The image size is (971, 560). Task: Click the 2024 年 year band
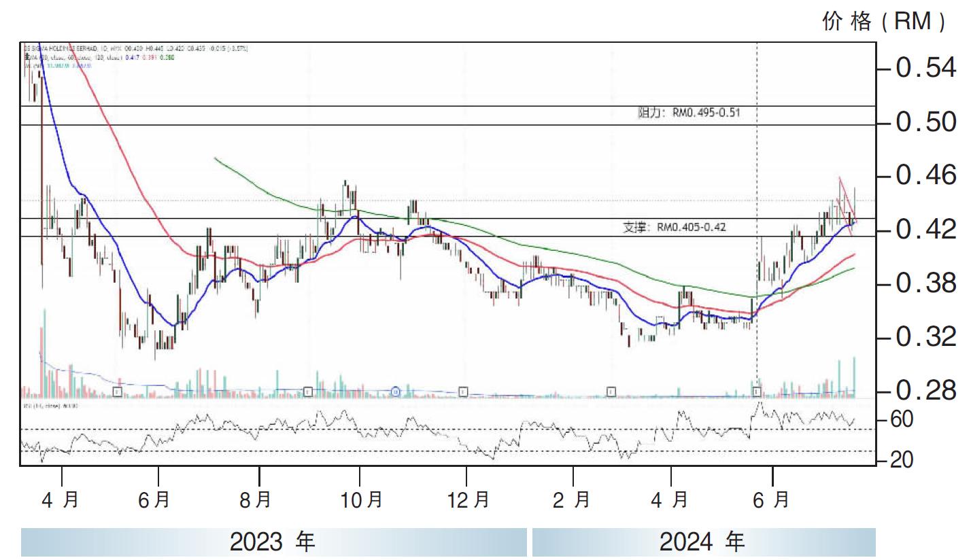703,542
